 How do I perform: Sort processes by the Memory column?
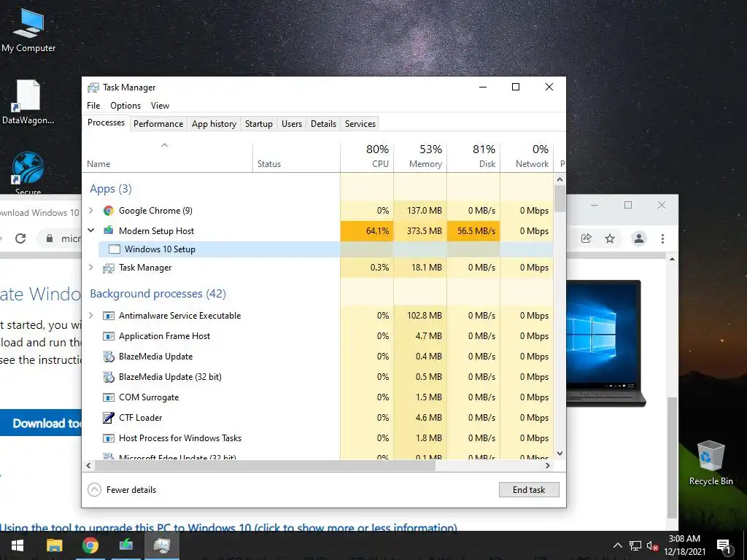tap(420, 156)
